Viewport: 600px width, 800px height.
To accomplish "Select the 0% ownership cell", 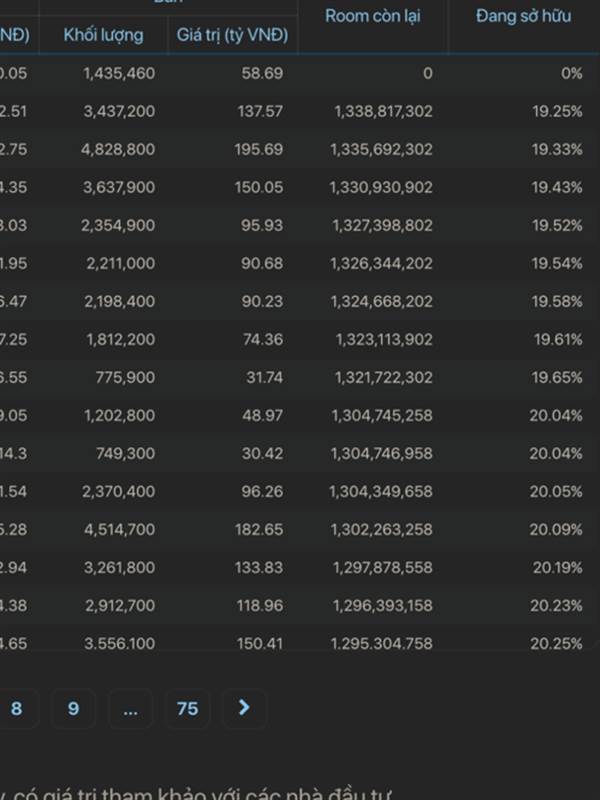I will 571,73.
